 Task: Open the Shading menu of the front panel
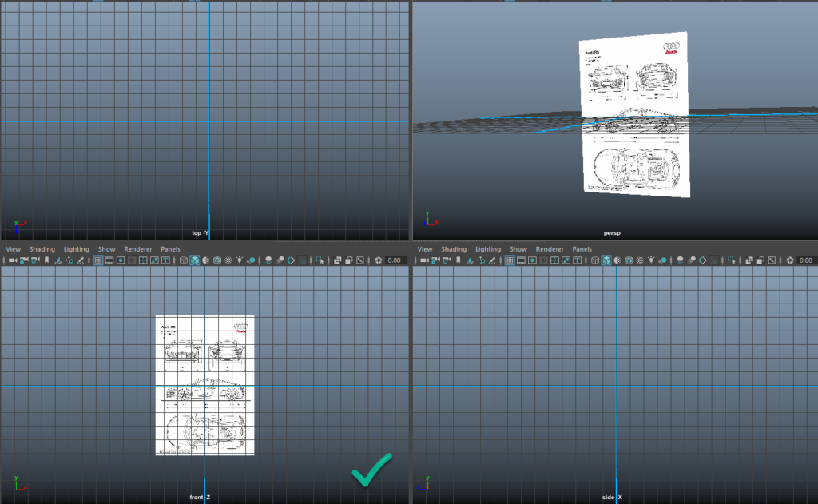coord(42,249)
